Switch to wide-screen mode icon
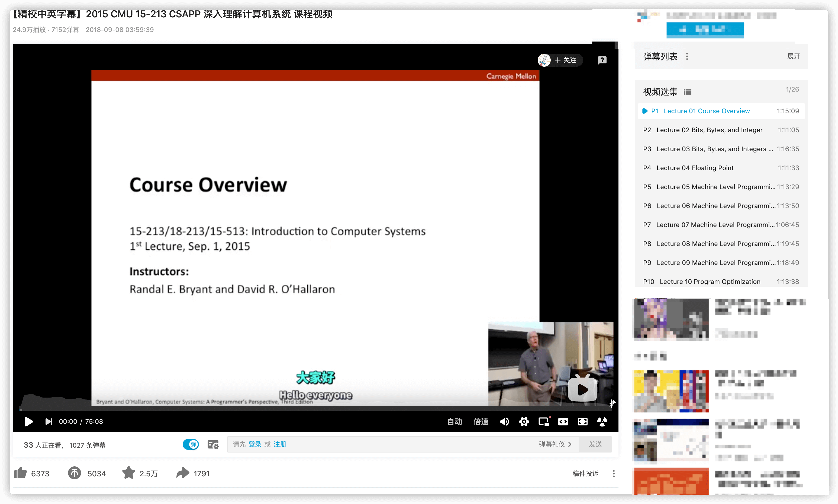The image size is (838, 504). coord(563,422)
